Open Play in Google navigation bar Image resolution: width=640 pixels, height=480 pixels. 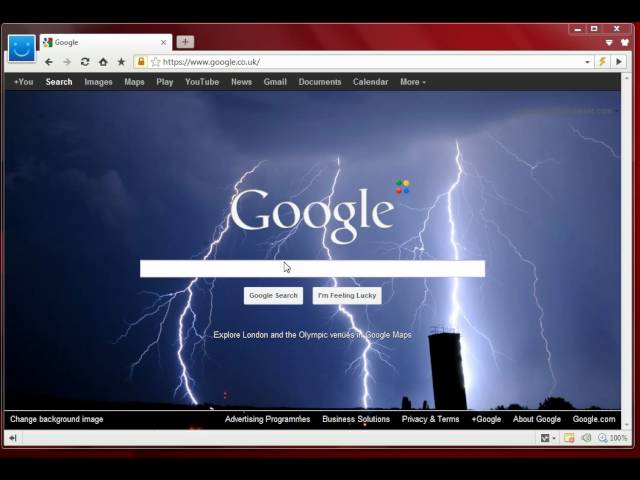click(165, 82)
